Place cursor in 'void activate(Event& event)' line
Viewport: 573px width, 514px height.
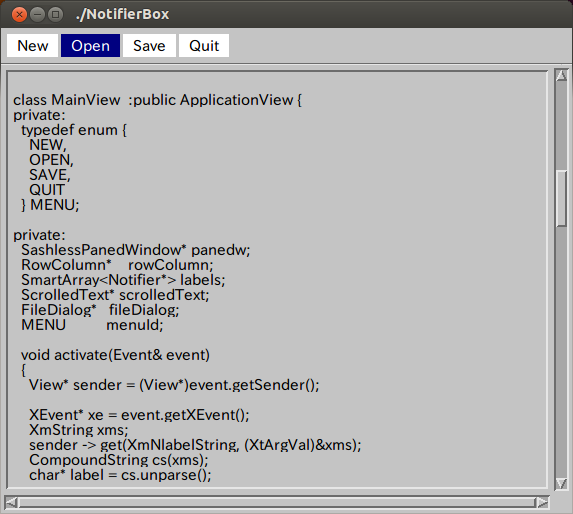[115, 355]
